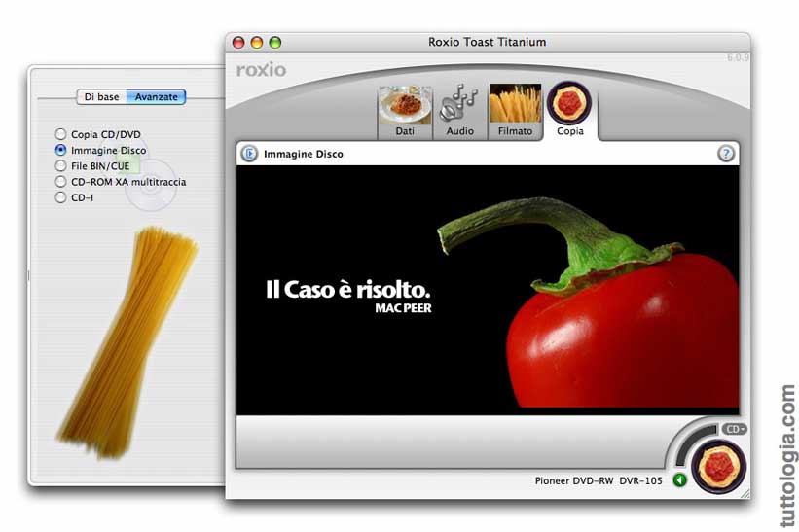The width and height of the screenshot is (799, 532).
Task: Click the Immagine Disco header title
Action: [304, 154]
